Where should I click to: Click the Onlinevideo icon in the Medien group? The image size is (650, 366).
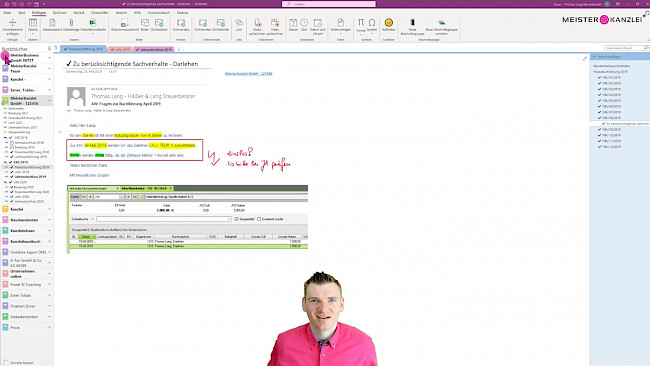[x=181, y=26]
